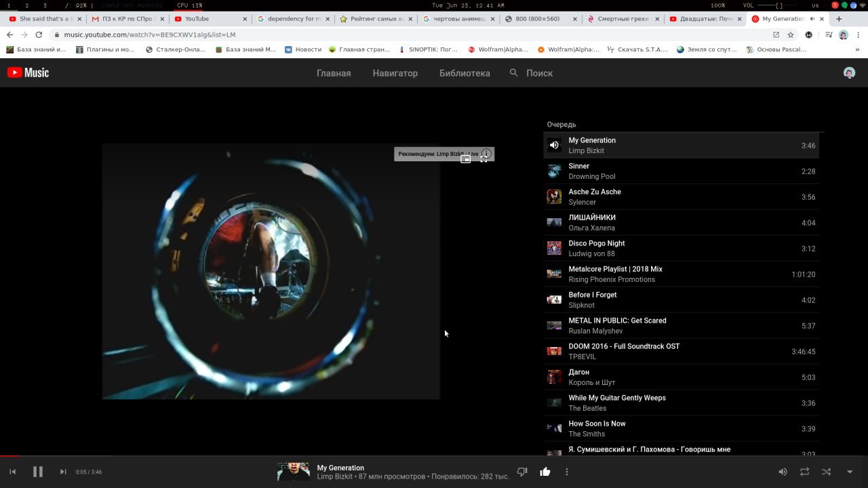Play Before I Forget by Slipknot

tap(681, 300)
